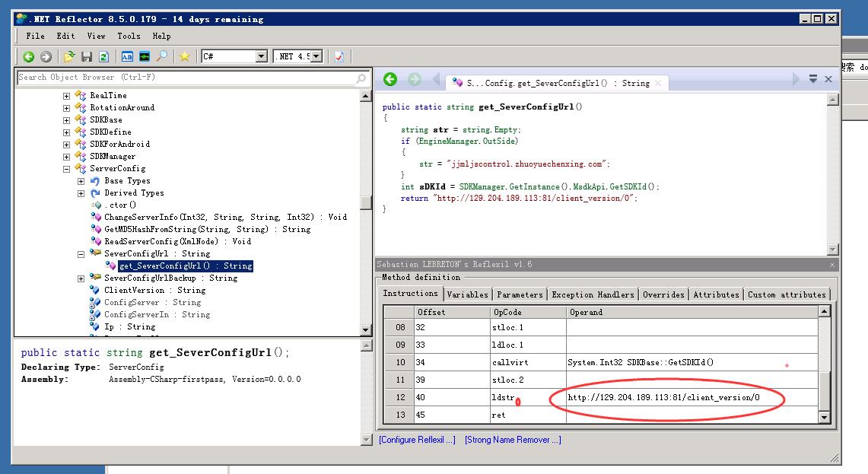868x474 pixels.
Task: Open Bookmarks with the star icon
Action: 184,56
